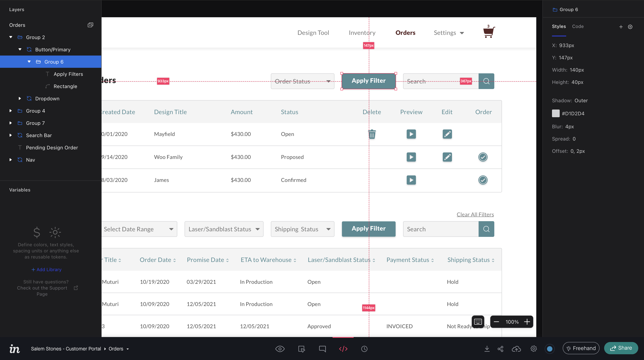
Task: Click the Add Library link
Action: click(46, 270)
